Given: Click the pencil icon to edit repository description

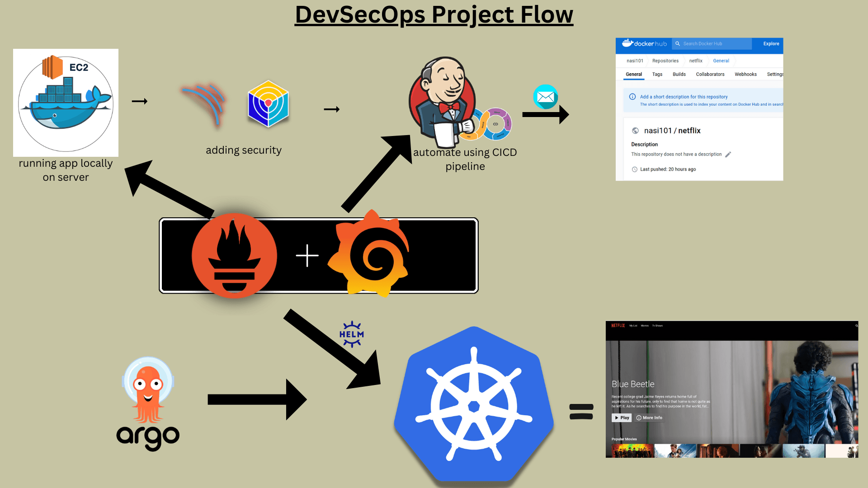Looking at the screenshot, I should point(728,154).
